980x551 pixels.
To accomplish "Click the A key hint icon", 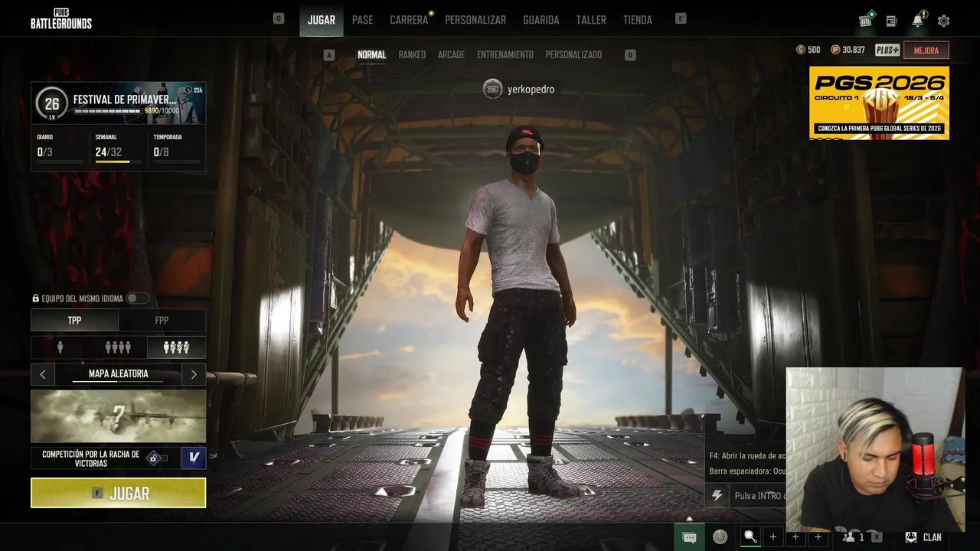I will click(329, 55).
